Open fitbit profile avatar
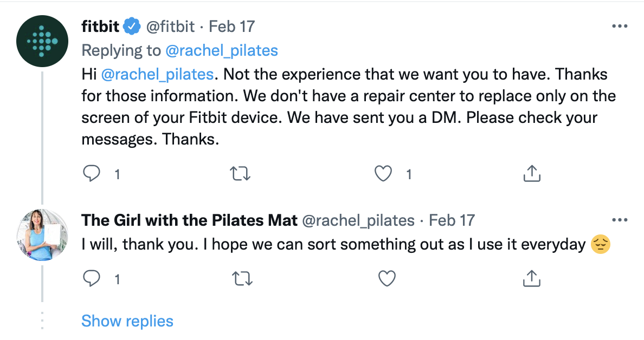The height and width of the screenshot is (340, 644). tap(42, 41)
